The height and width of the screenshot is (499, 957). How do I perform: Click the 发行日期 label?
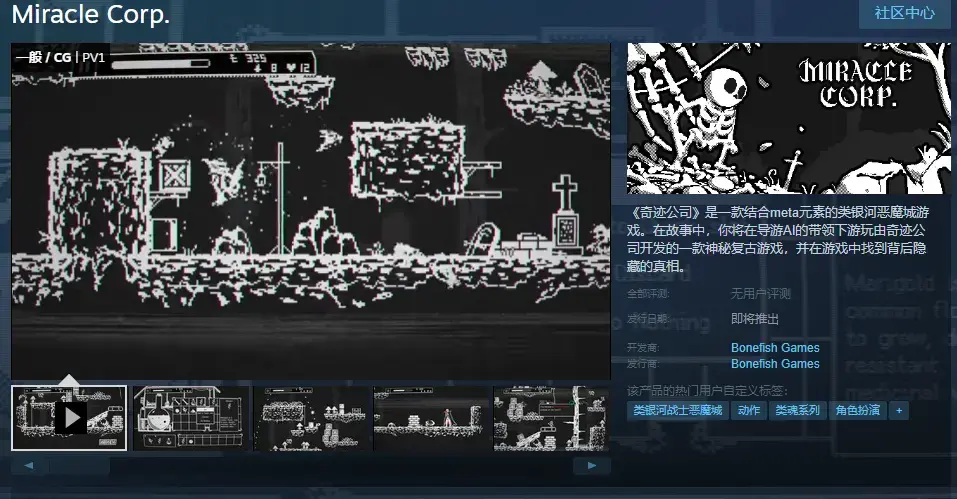[648, 319]
